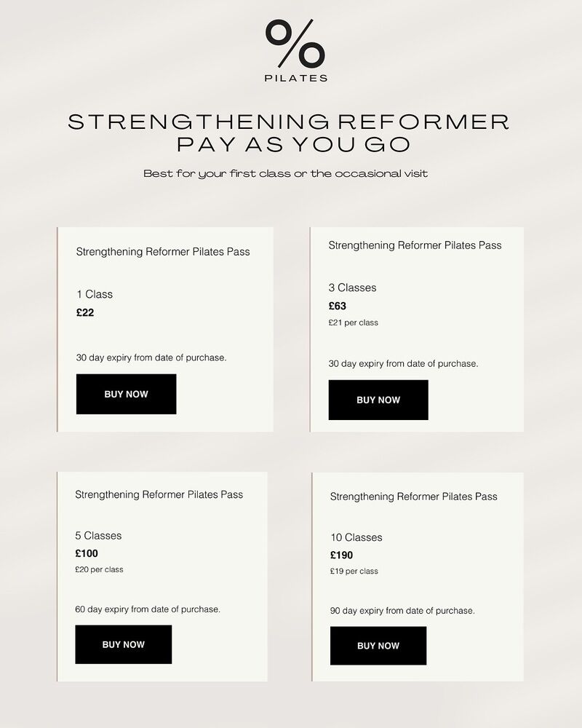Image resolution: width=582 pixels, height=728 pixels.
Task: Select BUY NOW for the 10 Classes pass
Action: coord(378,646)
